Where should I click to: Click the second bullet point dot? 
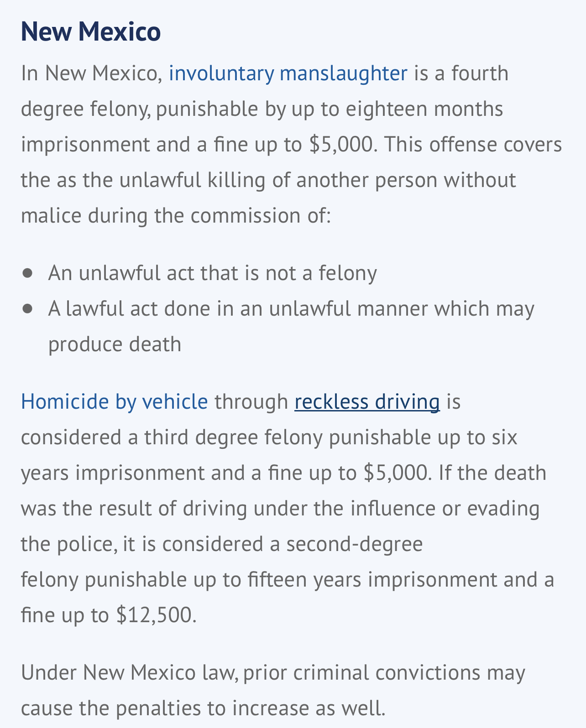tap(27, 309)
